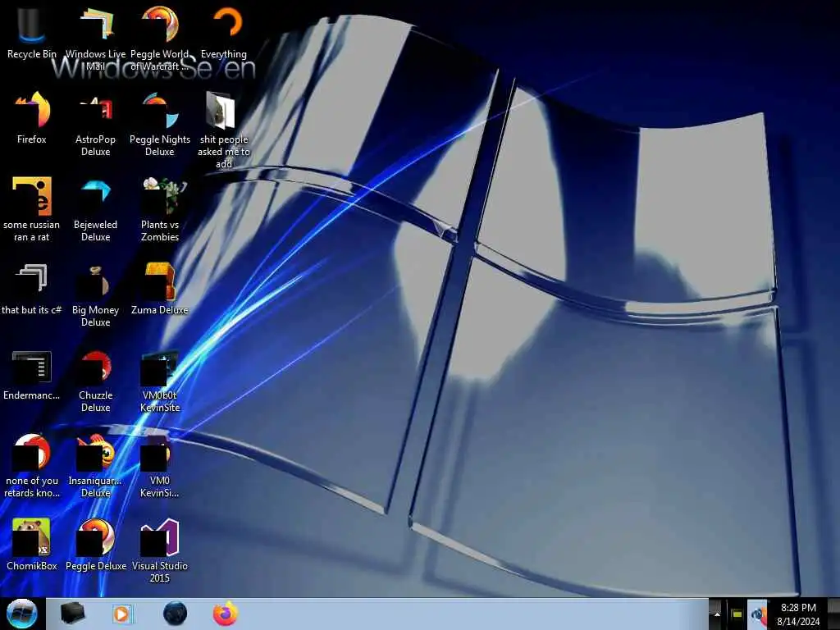Image resolution: width=840 pixels, height=630 pixels.
Task: Select the 'none of you...' desktop icon
Action: (32, 465)
